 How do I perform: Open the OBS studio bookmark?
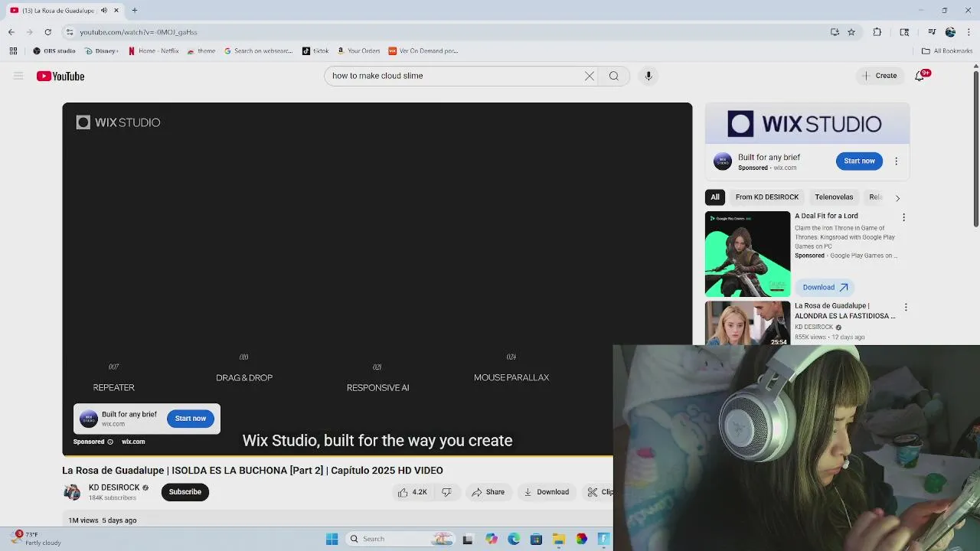54,51
